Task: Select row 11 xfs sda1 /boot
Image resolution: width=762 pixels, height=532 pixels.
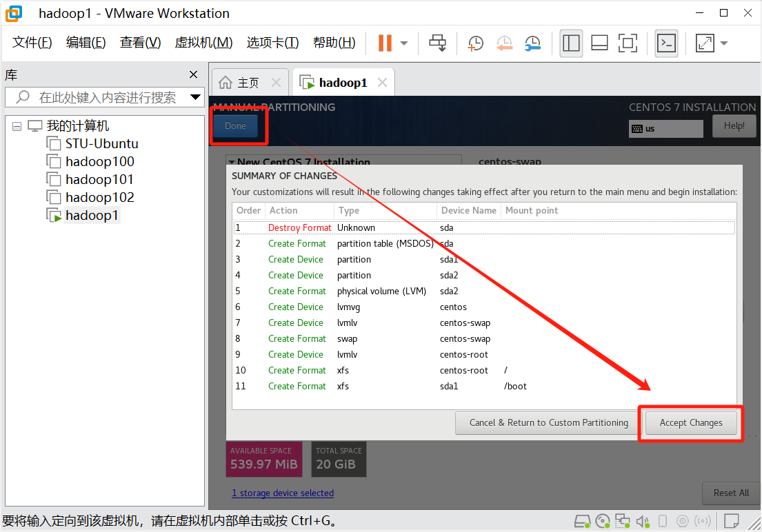Action: point(484,386)
